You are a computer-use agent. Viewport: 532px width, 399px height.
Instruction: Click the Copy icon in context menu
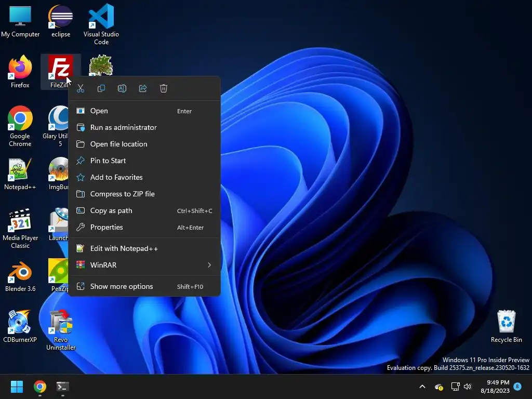tap(101, 88)
